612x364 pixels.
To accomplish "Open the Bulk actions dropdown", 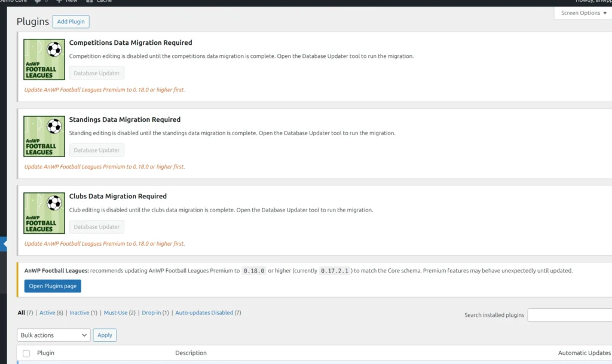I will click(53, 335).
